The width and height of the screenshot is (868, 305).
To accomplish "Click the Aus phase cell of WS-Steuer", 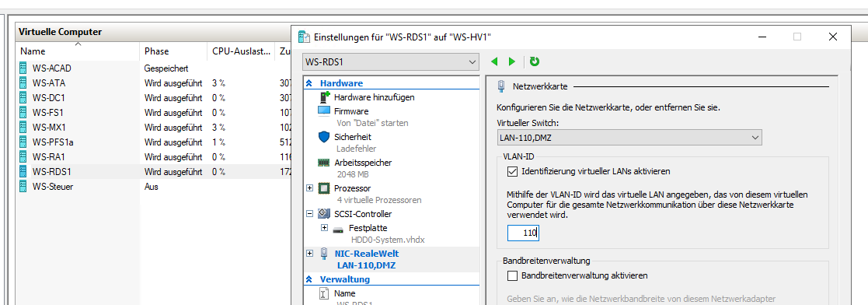I will click(151, 187).
